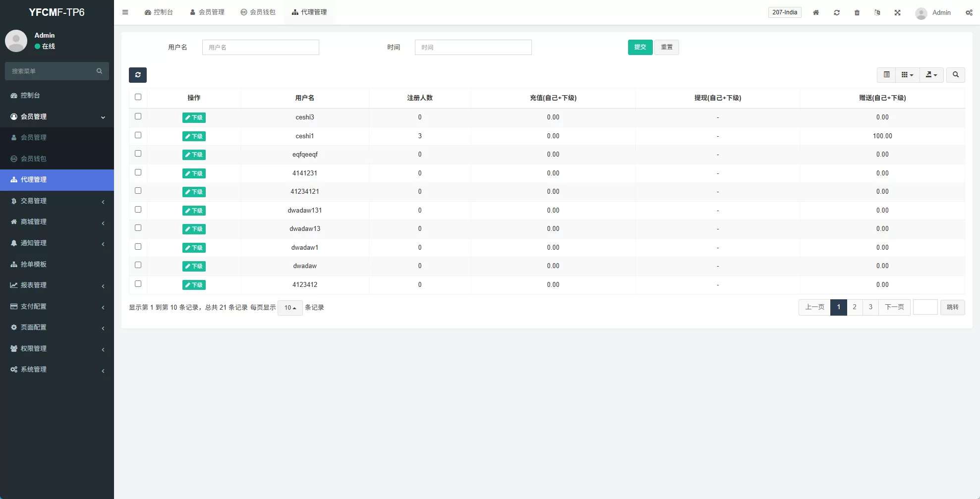This screenshot has height=499, width=980.
Task: Click the 提交 submit button
Action: (640, 47)
